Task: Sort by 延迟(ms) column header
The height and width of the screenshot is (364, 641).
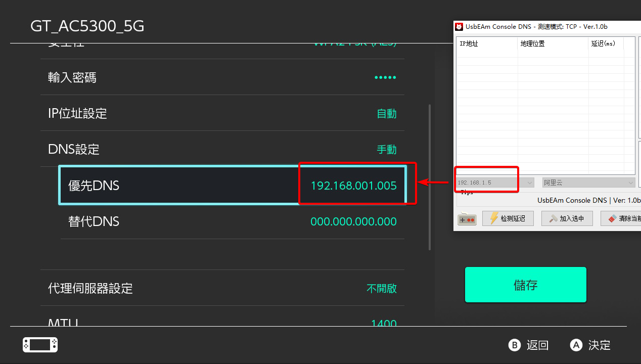Action: pyautogui.click(x=606, y=43)
